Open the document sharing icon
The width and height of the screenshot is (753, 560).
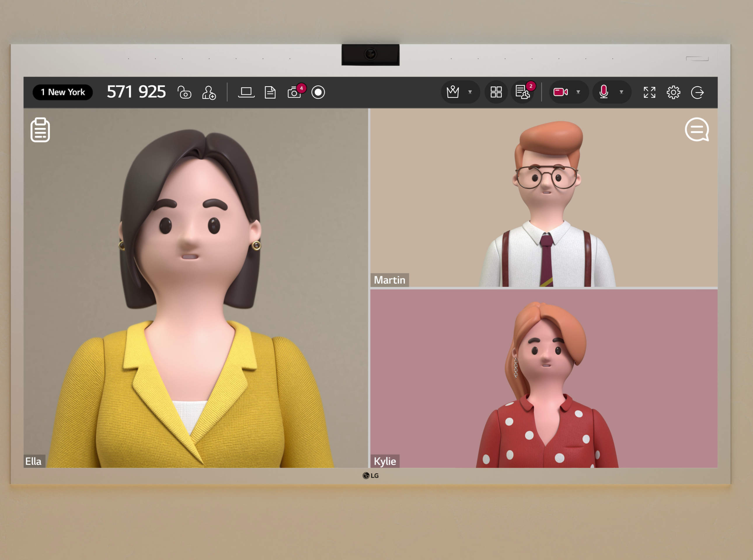pos(270,92)
